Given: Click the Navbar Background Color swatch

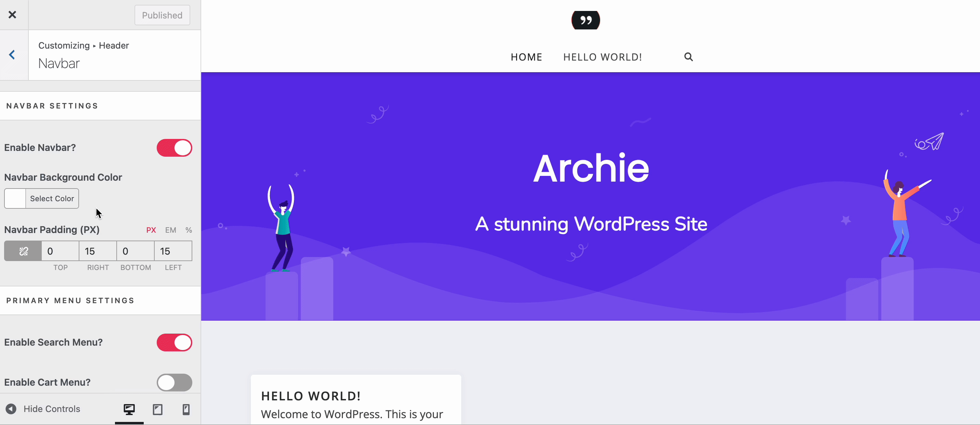Looking at the screenshot, I should click(x=15, y=198).
